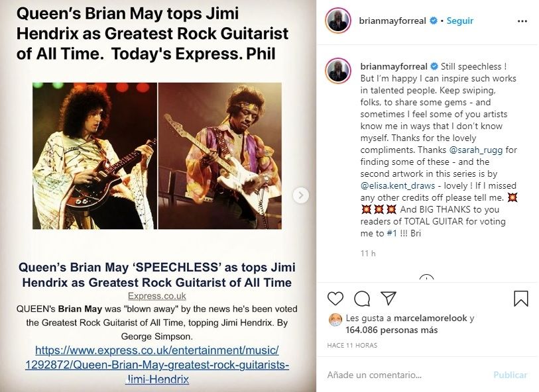Click the Seguir follow button
539x392 pixels.
pos(459,21)
